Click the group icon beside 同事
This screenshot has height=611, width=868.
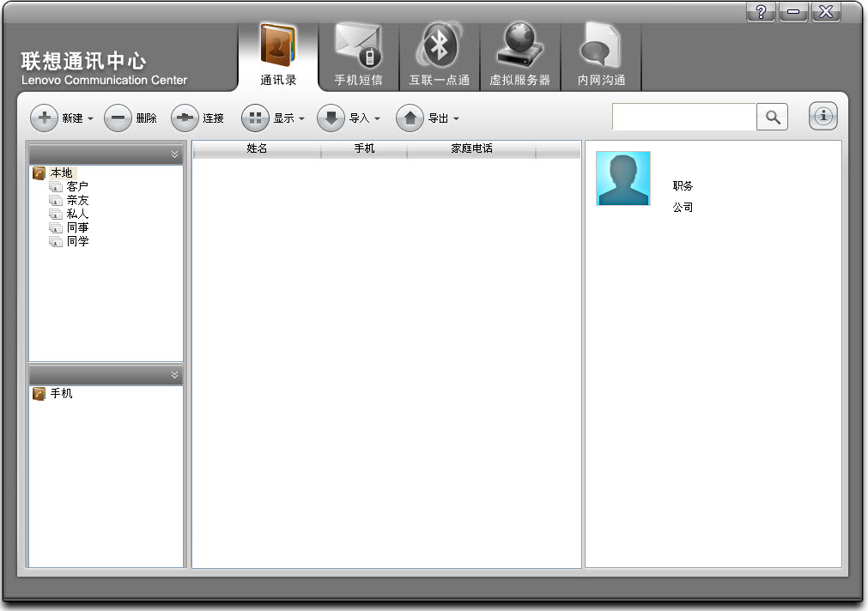tap(55, 227)
